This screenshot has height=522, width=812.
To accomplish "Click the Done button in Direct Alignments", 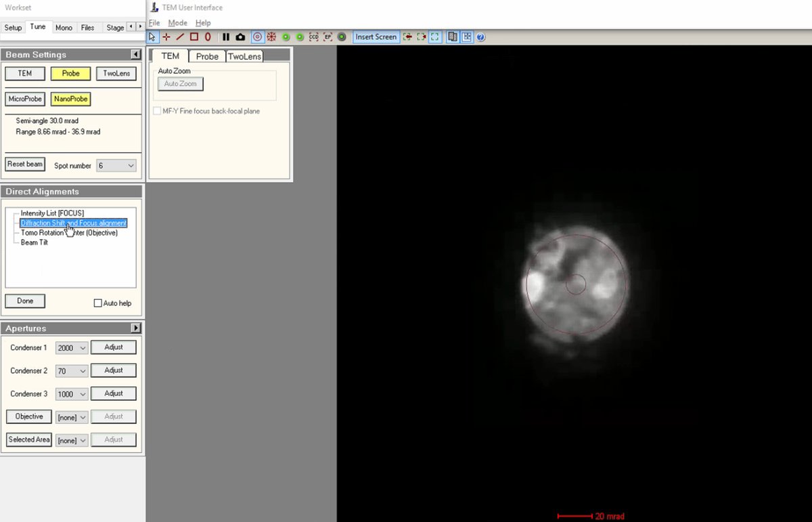I will 24,301.
